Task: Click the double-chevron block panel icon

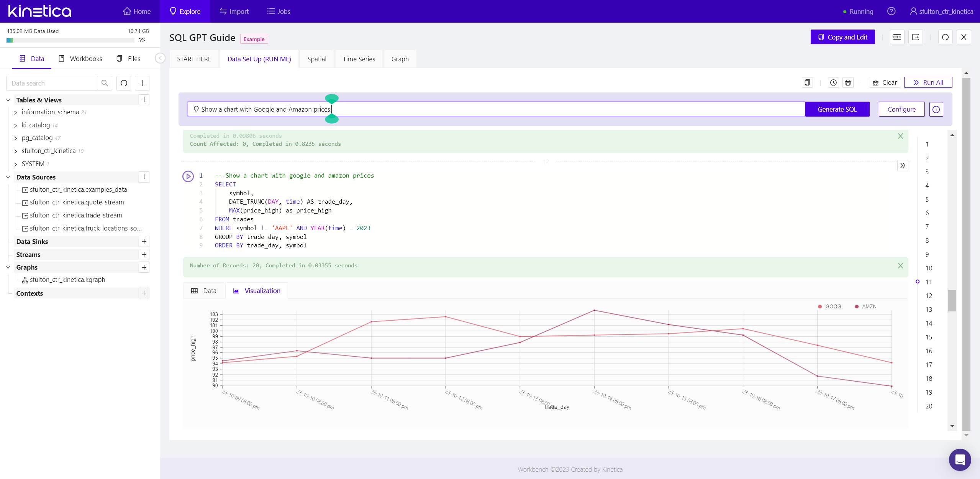Action: [x=903, y=166]
